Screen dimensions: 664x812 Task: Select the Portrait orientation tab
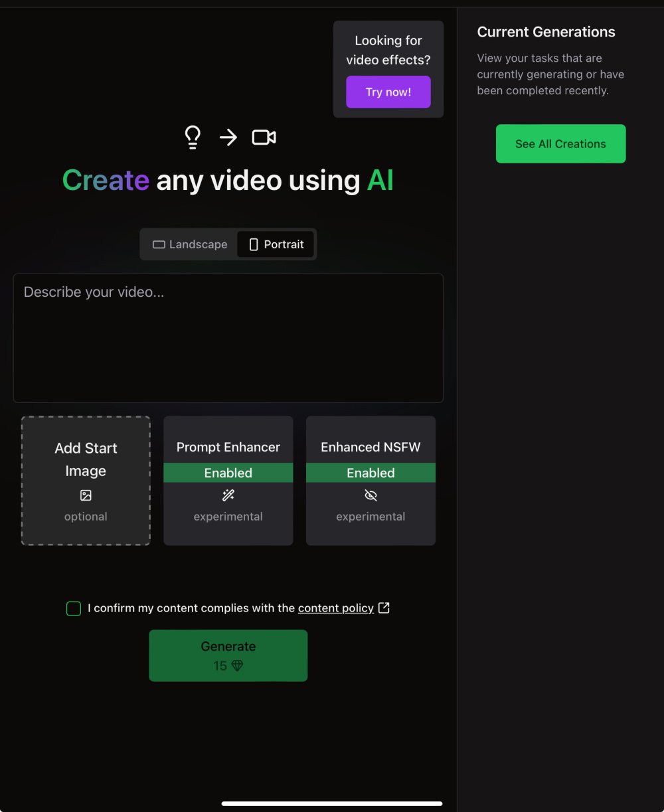tap(276, 244)
